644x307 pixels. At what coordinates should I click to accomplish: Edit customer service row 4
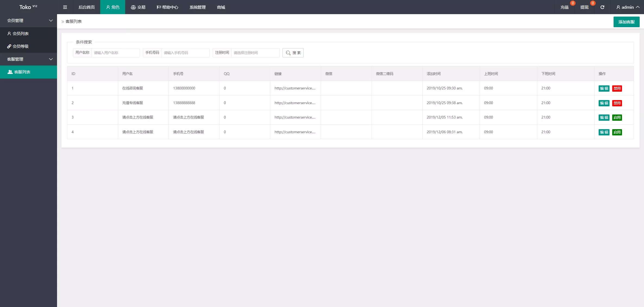coord(604,132)
